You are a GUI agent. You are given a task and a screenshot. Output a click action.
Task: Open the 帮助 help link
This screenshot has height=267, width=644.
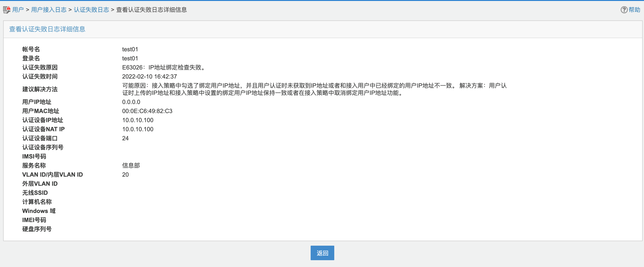tap(634, 10)
